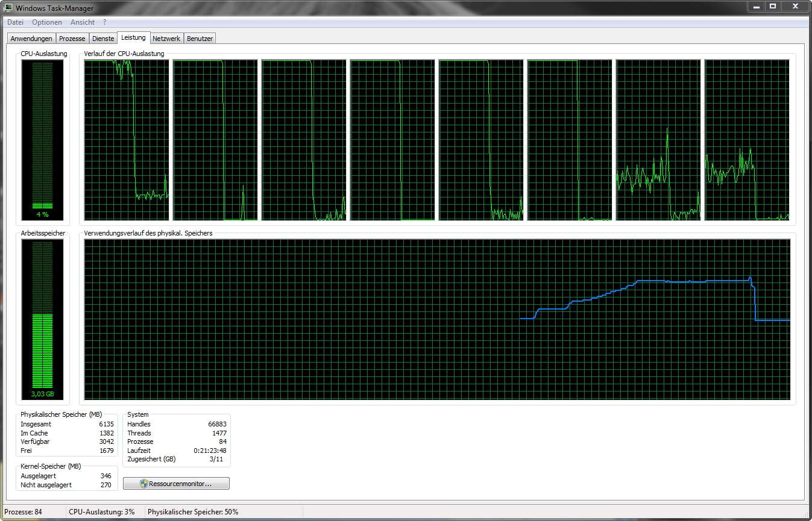The height and width of the screenshot is (521, 812).
Task: Open the Ansicht menu
Action: (83, 22)
